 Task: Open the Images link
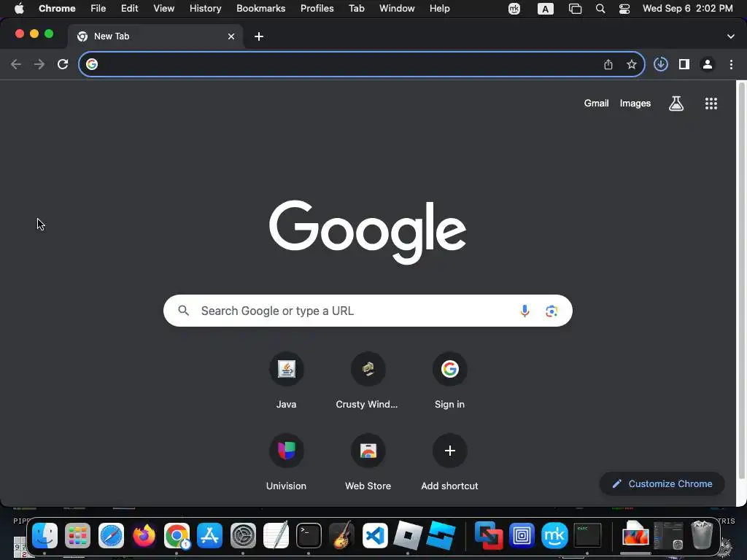(x=635, y=104)
